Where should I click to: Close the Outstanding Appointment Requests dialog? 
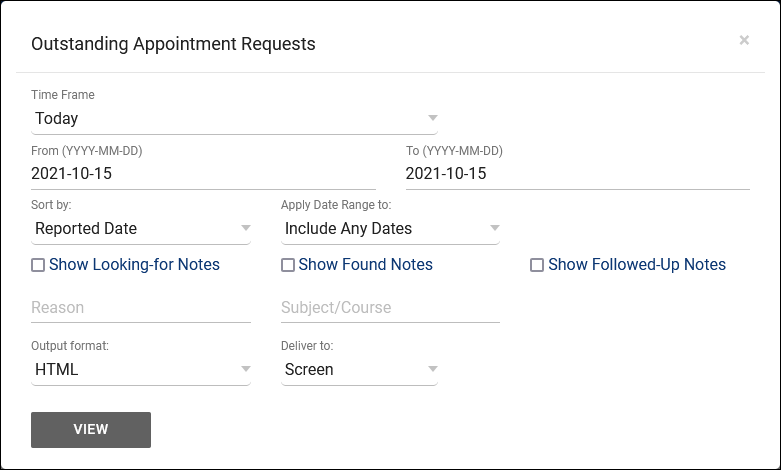pyautogui.click(x=744, y=41)
